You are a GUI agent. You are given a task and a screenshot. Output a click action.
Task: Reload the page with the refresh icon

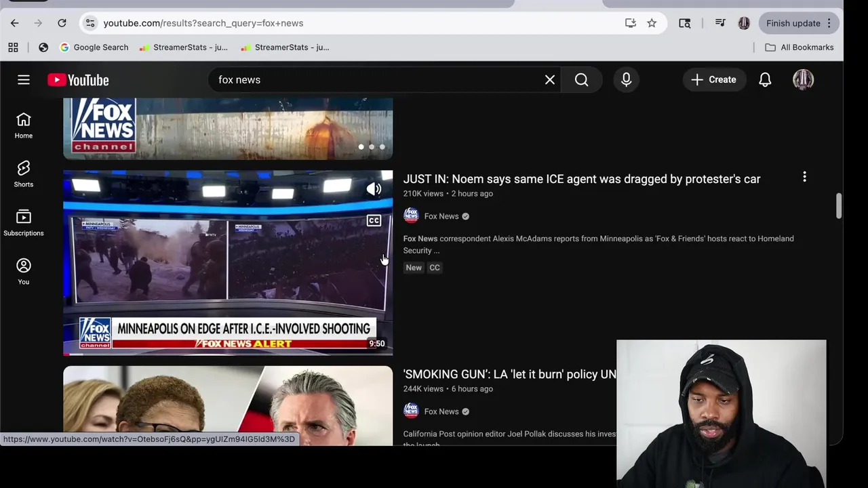pos(62,23)
